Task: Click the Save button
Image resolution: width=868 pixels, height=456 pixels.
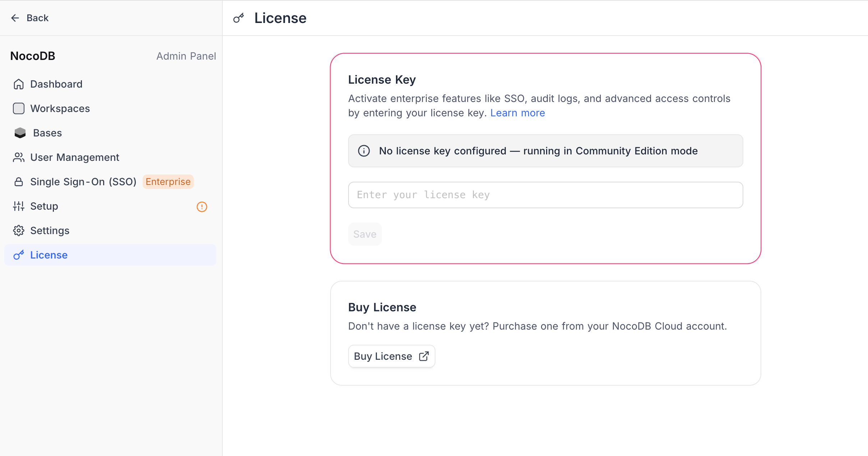Action: click(365, 234)
